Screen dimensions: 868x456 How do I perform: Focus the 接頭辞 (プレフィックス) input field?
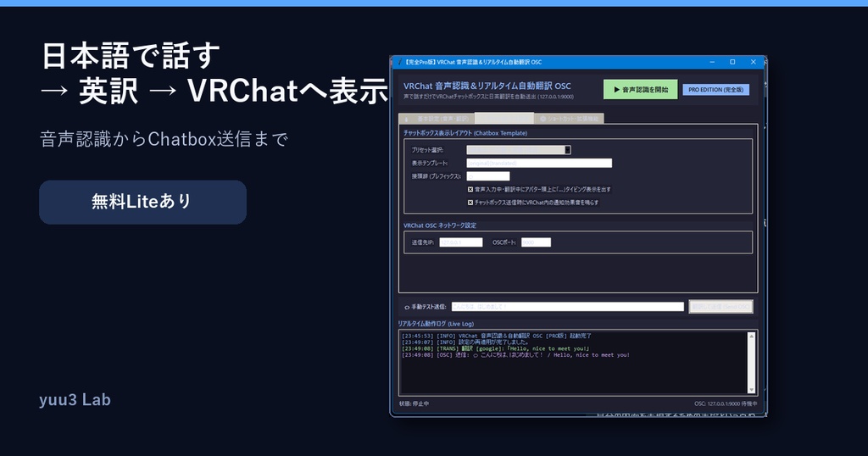pos(487,176)
